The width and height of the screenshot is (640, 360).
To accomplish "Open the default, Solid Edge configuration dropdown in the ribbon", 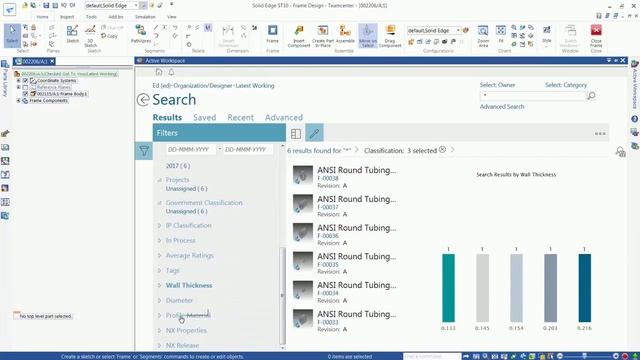I will (x=458, y=31).
